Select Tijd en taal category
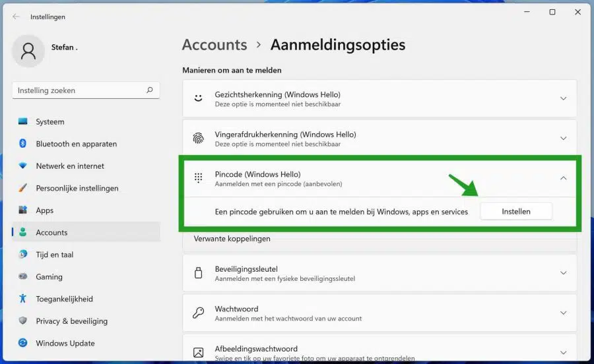Viewport: 594px width, 364px height. [x=86, y=255]
